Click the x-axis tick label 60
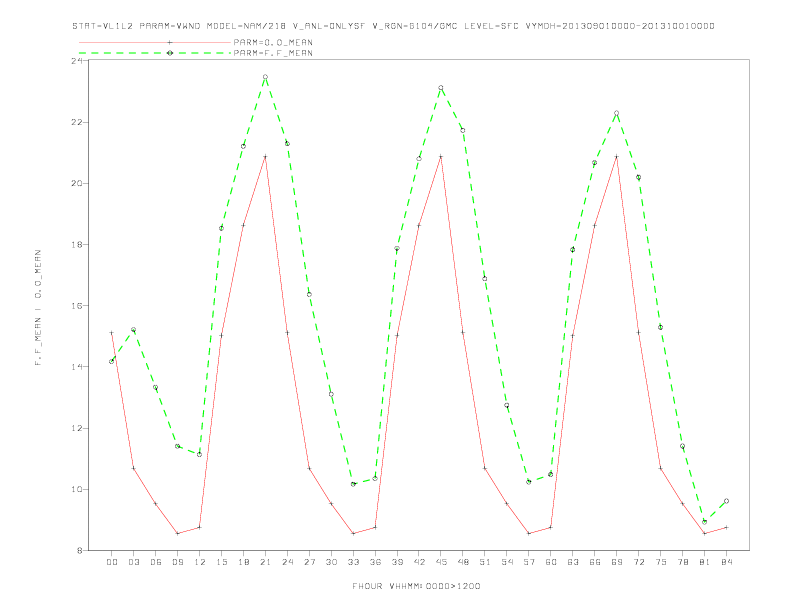Screen dimensions: 792x612 point(551,562)
